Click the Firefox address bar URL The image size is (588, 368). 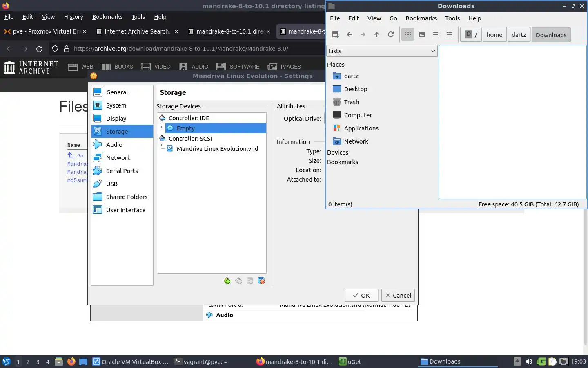coord(181,49)
